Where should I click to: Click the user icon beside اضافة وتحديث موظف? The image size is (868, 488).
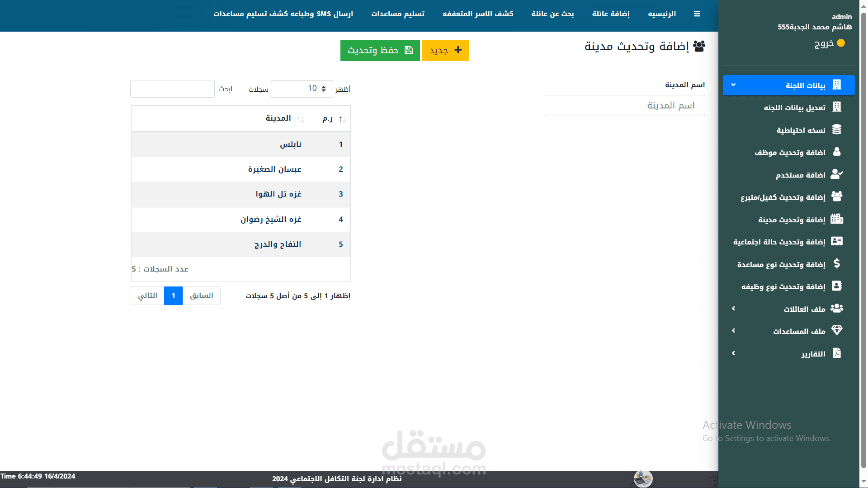pyautogui.click(x=836, y=152)
